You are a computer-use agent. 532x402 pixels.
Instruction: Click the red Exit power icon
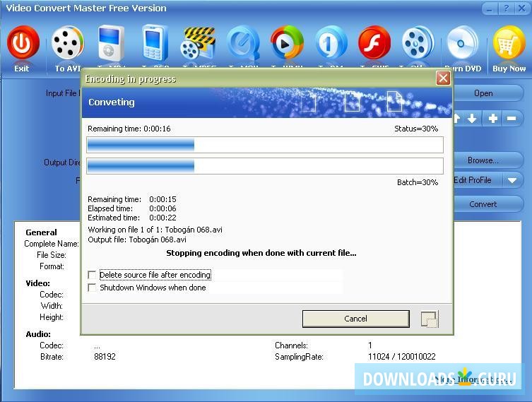23,43
